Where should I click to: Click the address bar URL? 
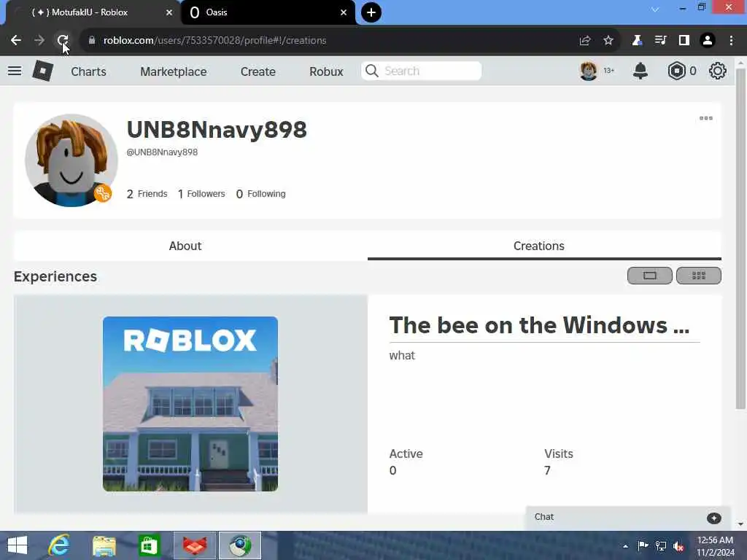tap(215, 41)
